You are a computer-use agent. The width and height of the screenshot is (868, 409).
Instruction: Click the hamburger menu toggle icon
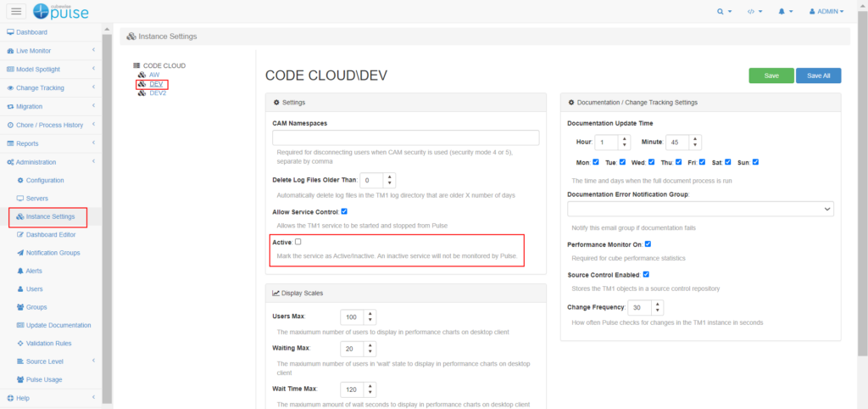(x=17, y=11)
